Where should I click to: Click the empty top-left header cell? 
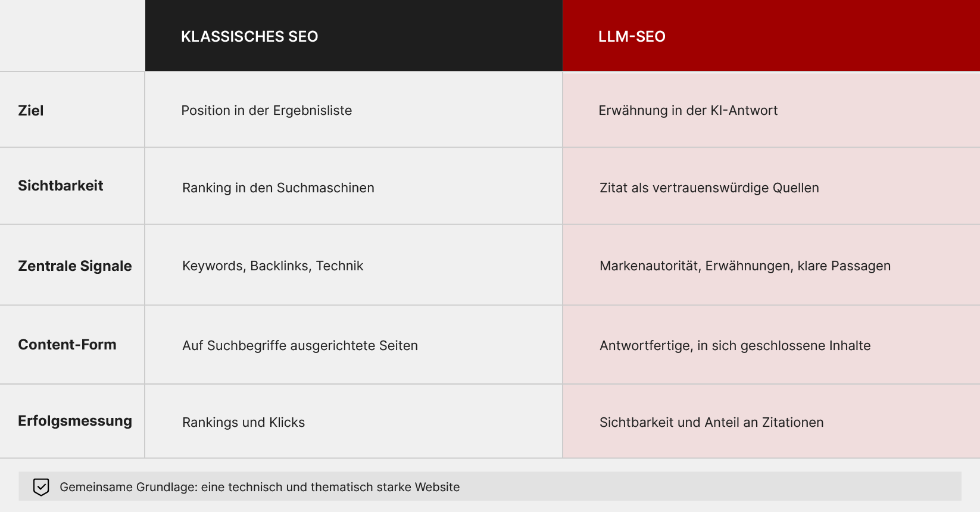[x=72, y=36]
